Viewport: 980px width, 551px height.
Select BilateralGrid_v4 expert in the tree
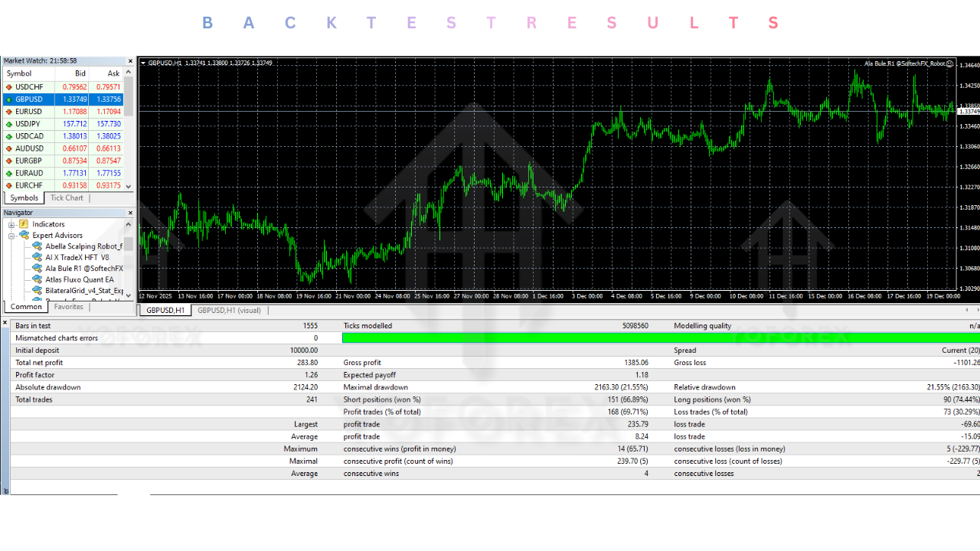point(83,290)
